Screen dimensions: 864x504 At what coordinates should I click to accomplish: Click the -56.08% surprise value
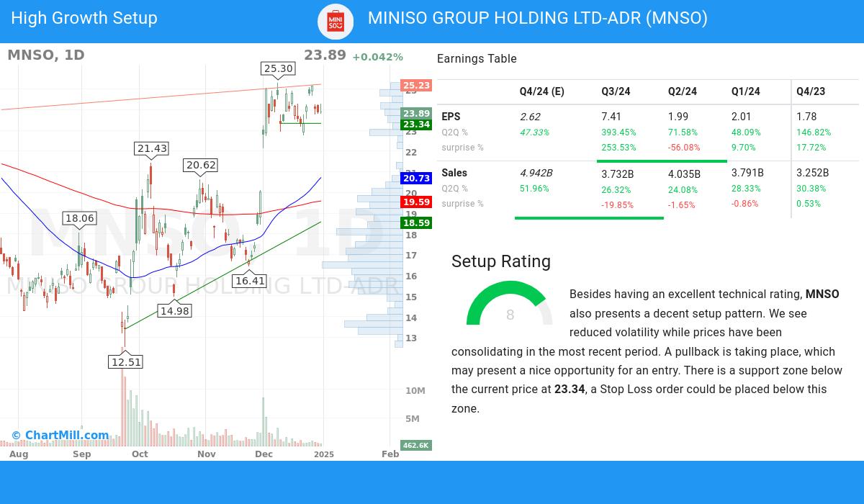click(x=684, y=148)
